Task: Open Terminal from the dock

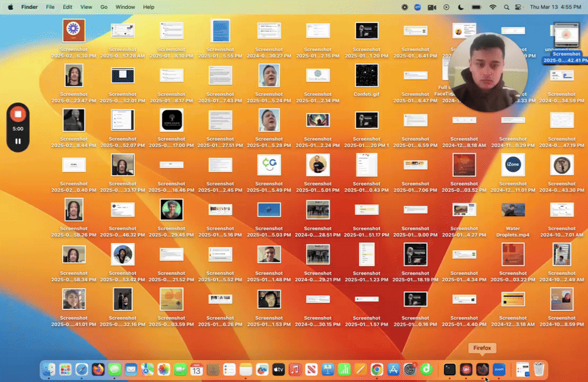Action: (x=449, y=369)
